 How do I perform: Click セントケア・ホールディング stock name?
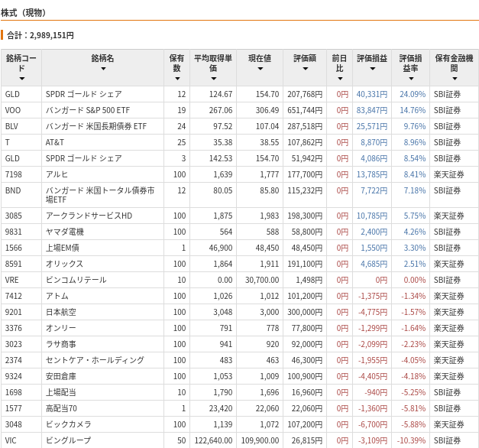point(95,360)
